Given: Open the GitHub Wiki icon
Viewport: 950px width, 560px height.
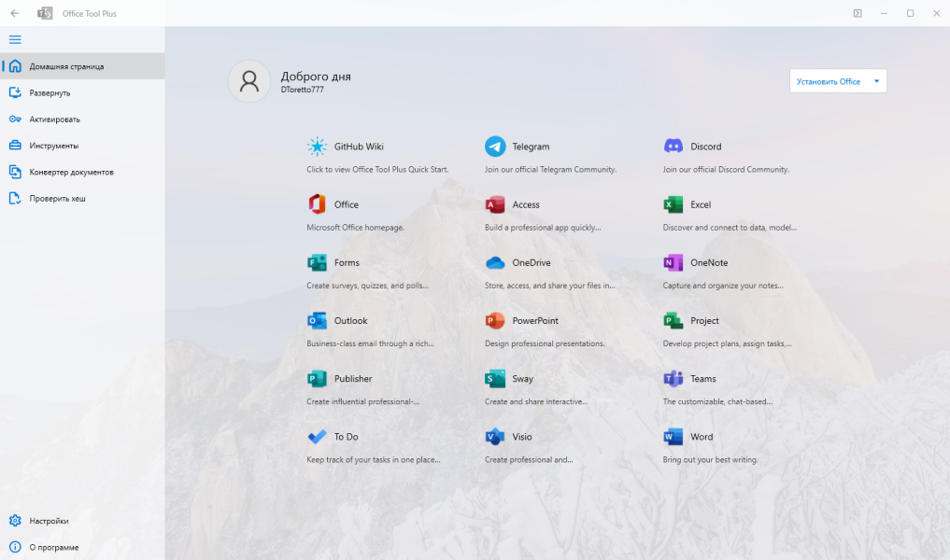Looking at the screenshot, I should pyautogui.click(x=317, y=147).
